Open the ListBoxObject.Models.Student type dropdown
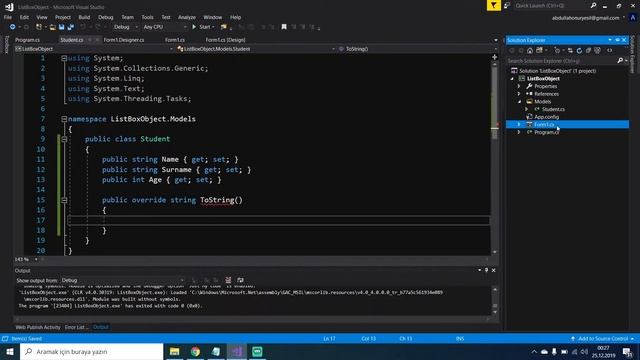This screenshot has width=640, height=360. [x=256, y=49]
